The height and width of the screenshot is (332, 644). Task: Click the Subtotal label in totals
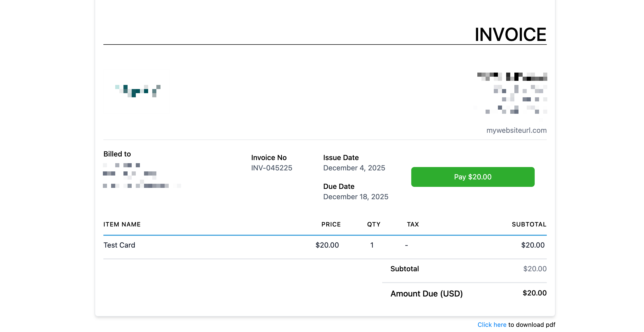pos(404,269)
